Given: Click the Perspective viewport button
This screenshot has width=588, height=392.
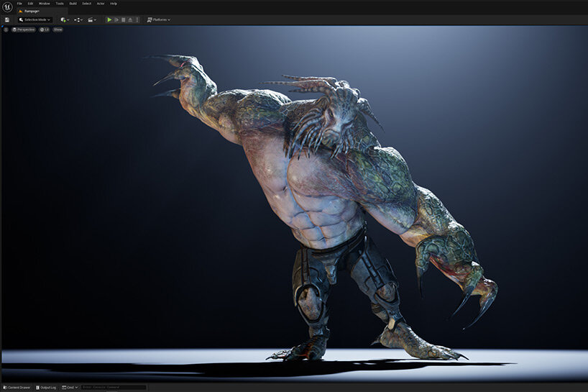Looking at the screenshot, I should pyautogui.click(x=24, y=29).
